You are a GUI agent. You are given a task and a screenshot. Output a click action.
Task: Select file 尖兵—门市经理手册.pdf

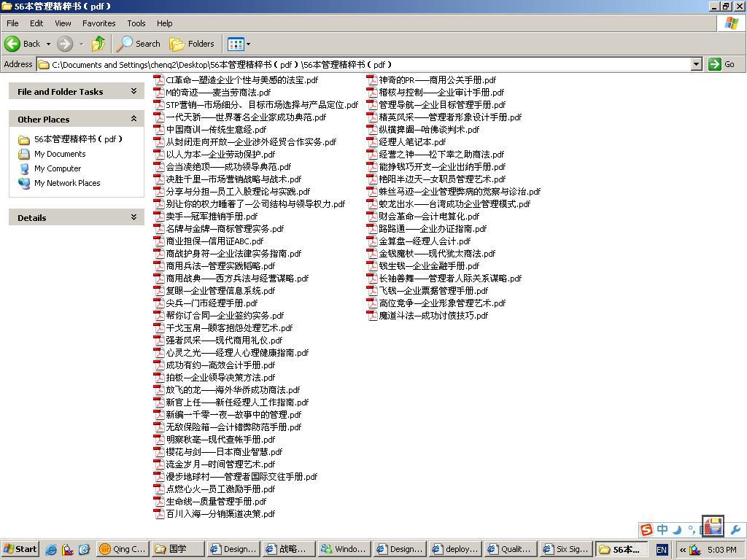(212, 303)
